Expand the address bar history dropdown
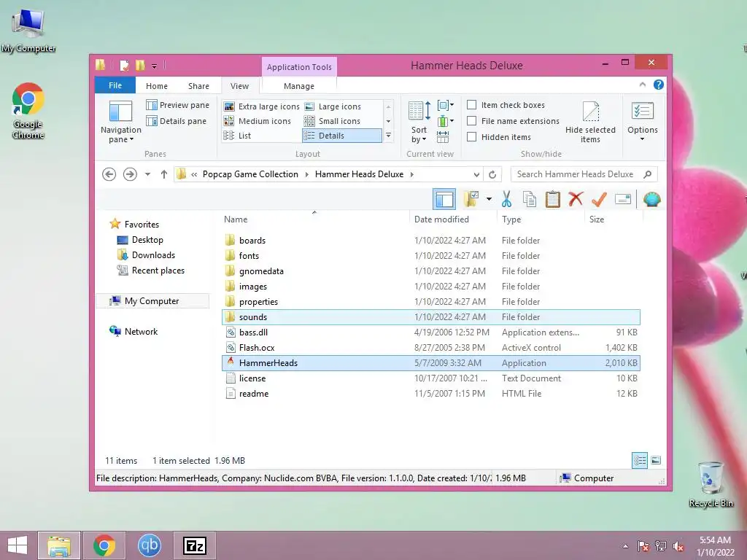The height and width of the screenshot is (560, 747). (x=476, y=174)
